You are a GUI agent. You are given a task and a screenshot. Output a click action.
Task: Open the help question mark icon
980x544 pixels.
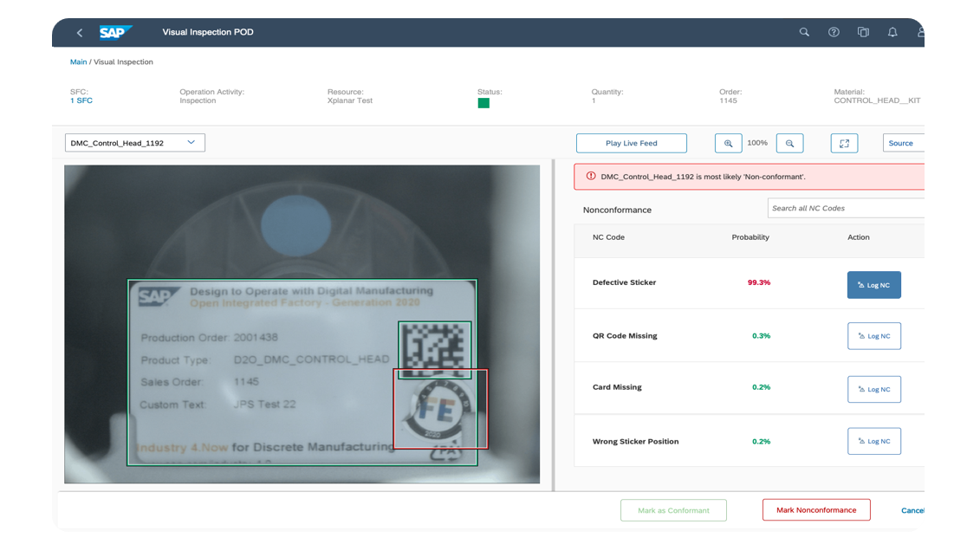(x=834, y=32)
